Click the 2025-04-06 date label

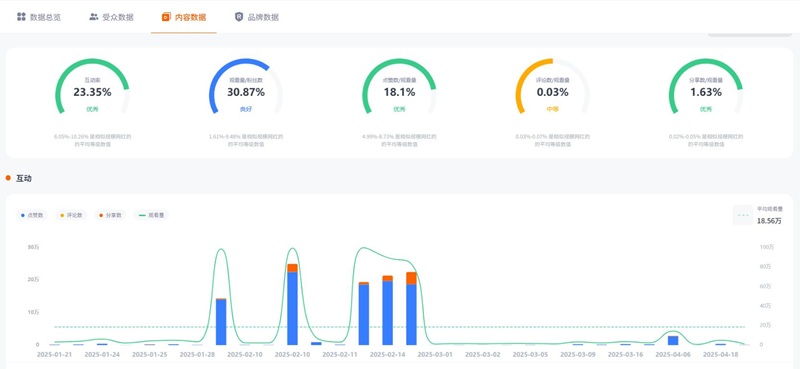click(673, 354)
